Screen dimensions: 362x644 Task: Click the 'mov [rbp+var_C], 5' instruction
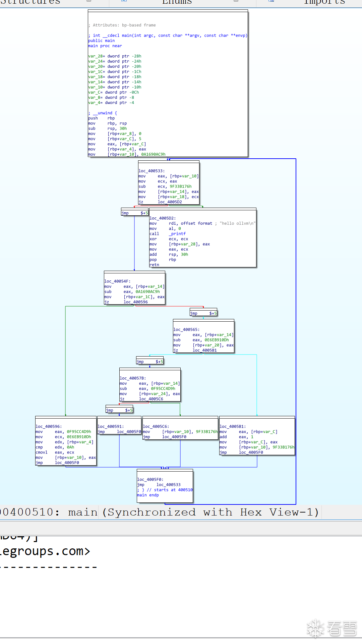115,139
